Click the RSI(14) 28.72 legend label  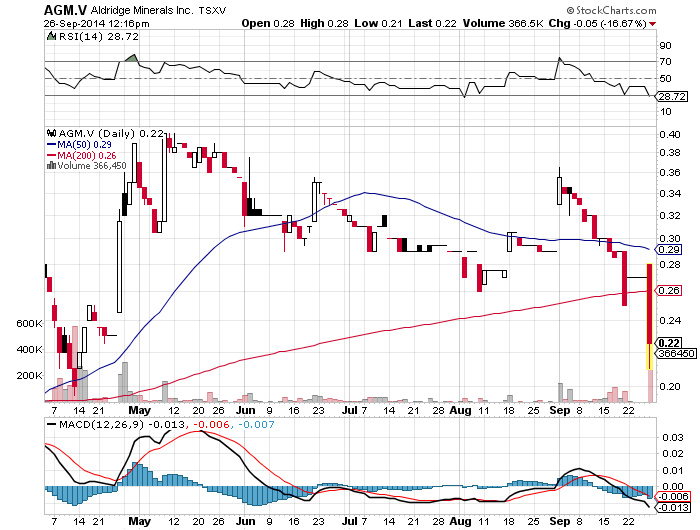point(99,37)
